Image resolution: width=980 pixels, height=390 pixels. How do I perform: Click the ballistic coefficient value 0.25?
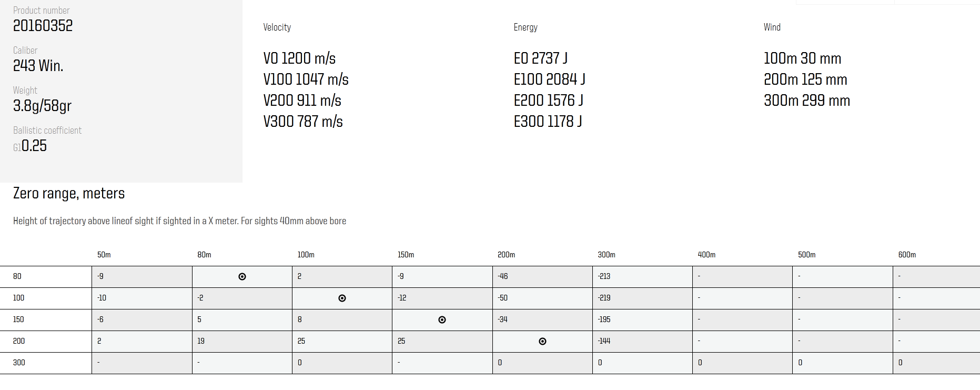coord(34,146)
